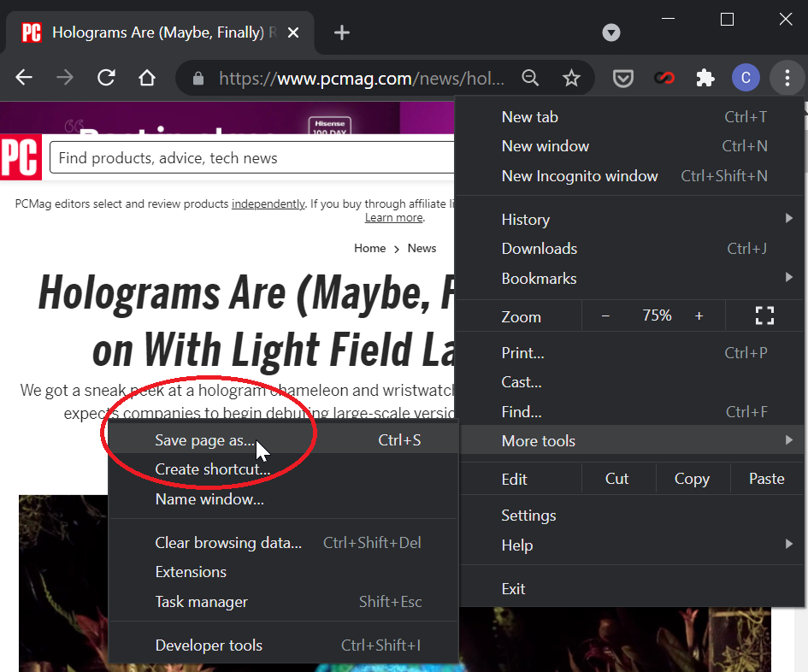Bookmark this page with the star
Viewport: 808px width, 672px height.
[x=571, y=79]
